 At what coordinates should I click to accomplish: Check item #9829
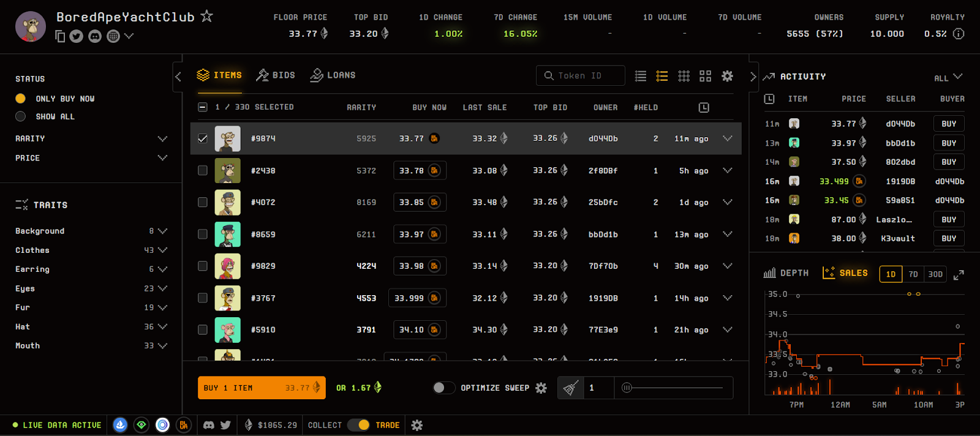point(203,266)
